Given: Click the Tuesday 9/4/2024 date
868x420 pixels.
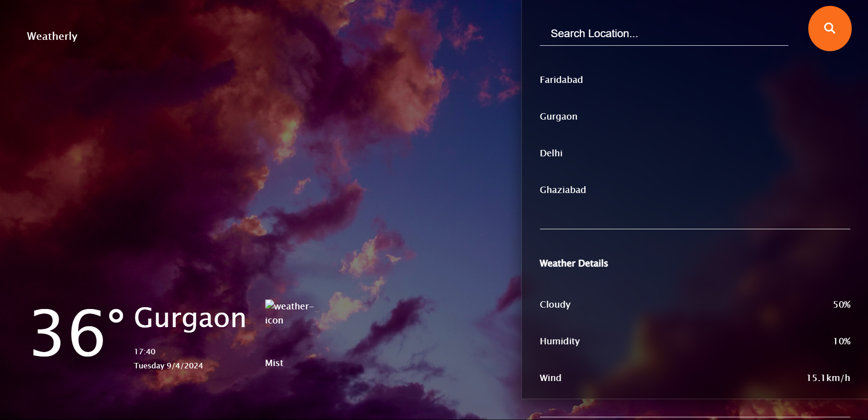Looking at the screenshot, I should click(168, 366).
